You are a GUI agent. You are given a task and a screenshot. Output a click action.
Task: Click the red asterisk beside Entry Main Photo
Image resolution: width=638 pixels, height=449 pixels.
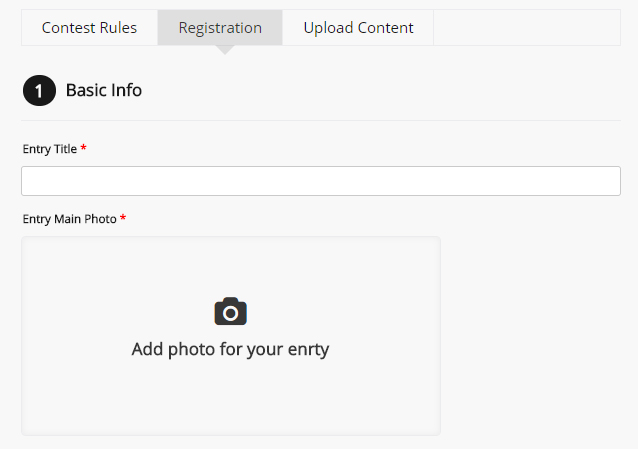tap(123, 219)
